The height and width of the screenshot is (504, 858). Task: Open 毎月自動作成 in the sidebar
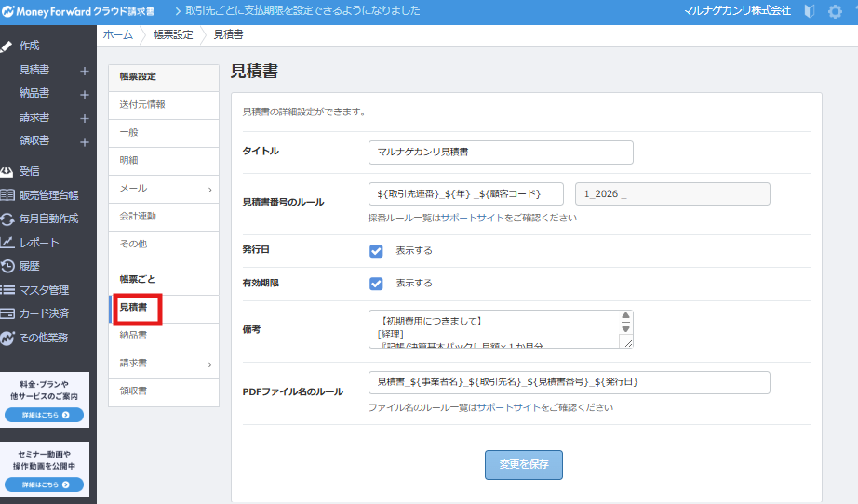coord(48,219)
